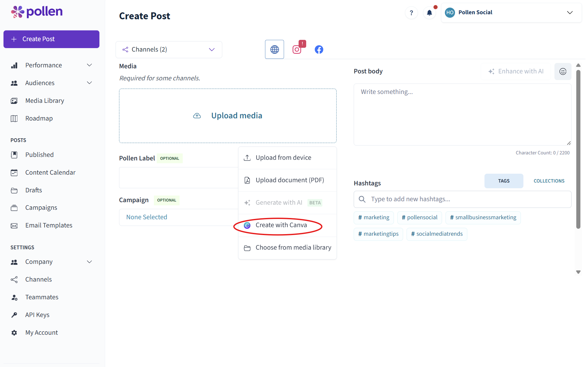Expand the Performance sidebar section
Viewport: 588px width, 367px height.
(89, 65)
